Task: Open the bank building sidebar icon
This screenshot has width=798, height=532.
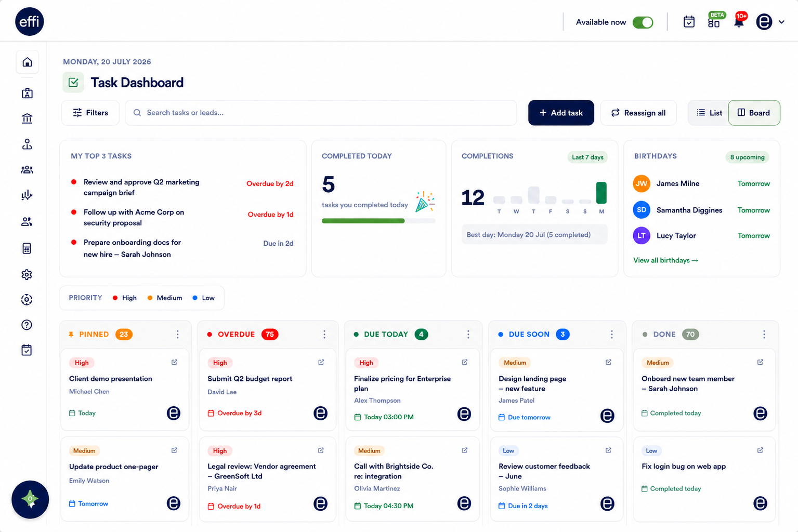Action: tap(27, 118)
